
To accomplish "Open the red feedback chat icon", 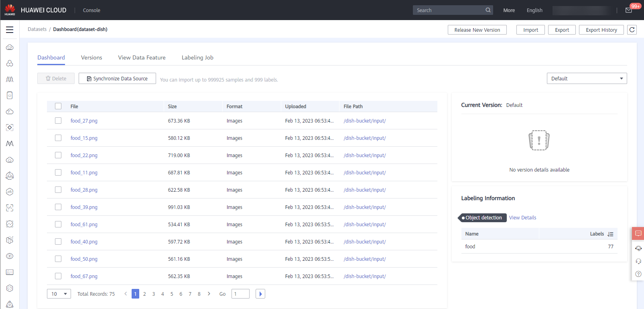I will 638,233.
